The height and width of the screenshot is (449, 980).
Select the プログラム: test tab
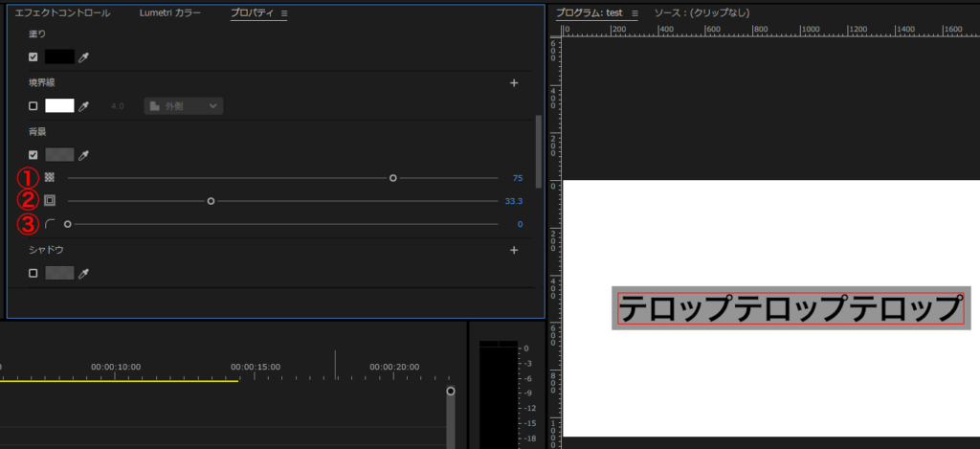coord(590,12)
